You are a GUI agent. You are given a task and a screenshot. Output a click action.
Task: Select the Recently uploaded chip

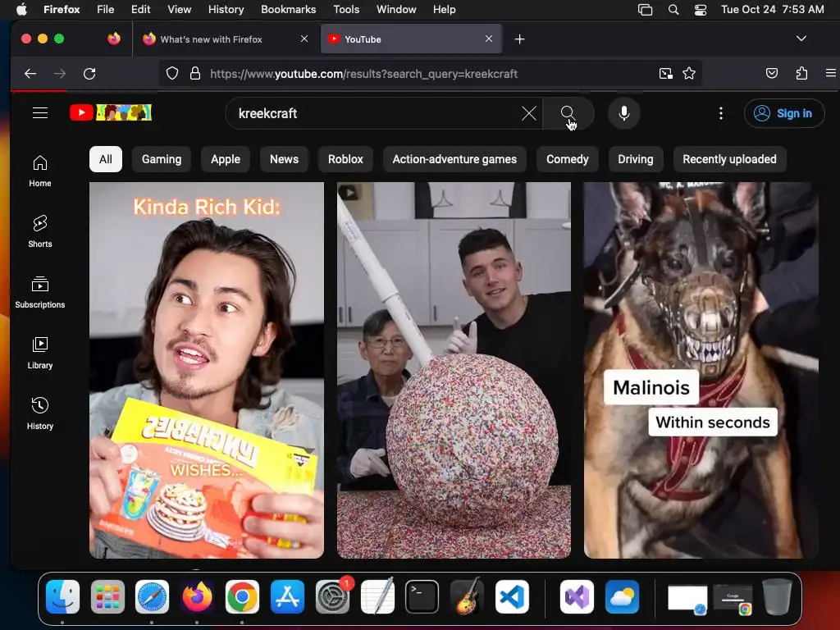729,159
